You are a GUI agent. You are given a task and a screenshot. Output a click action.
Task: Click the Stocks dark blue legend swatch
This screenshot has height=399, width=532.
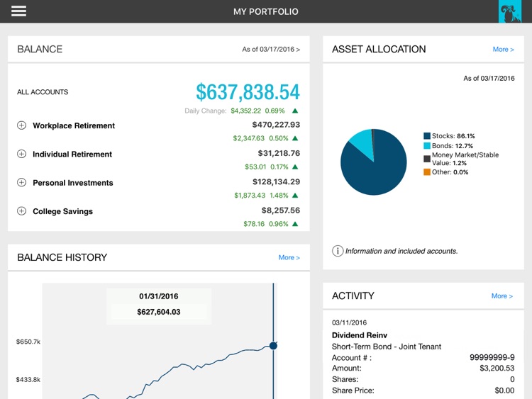click(x=427, y=135)
